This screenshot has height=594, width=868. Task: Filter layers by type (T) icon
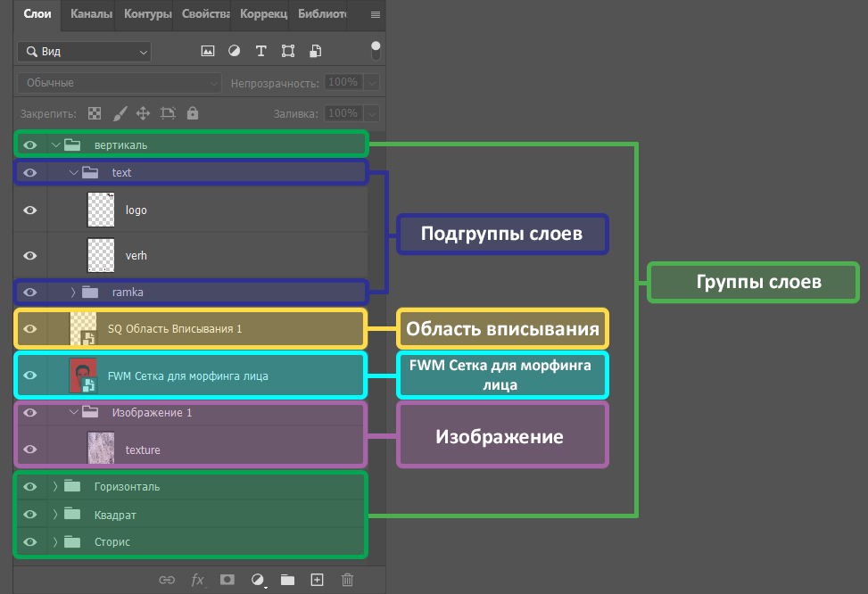tap(261, 52)
